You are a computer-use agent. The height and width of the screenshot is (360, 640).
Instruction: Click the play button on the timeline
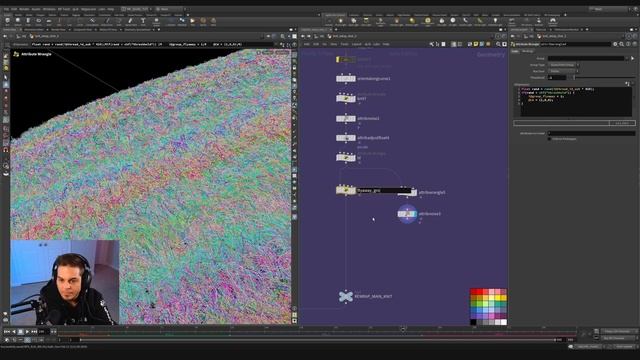tap(27, 332)
